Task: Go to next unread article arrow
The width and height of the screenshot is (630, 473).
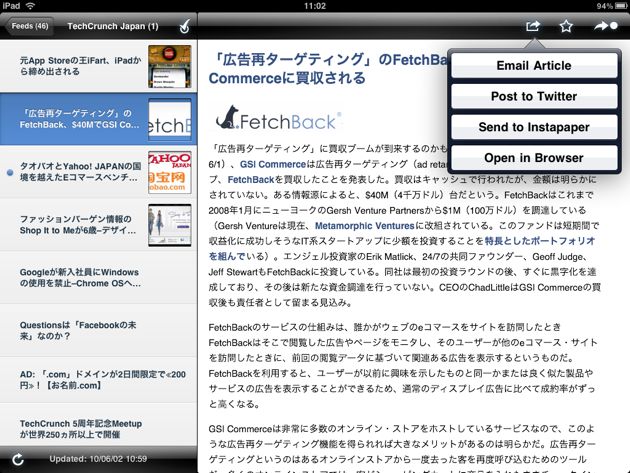Action: point(606,26)
